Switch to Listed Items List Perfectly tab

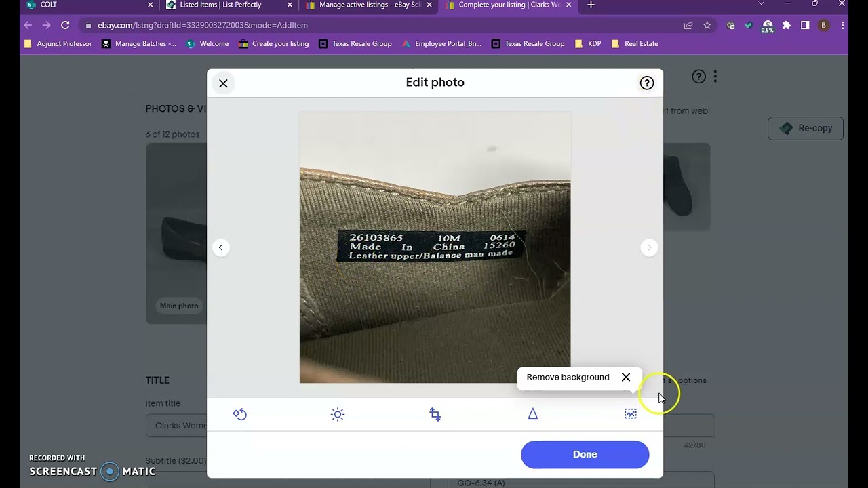coord(222,5)
